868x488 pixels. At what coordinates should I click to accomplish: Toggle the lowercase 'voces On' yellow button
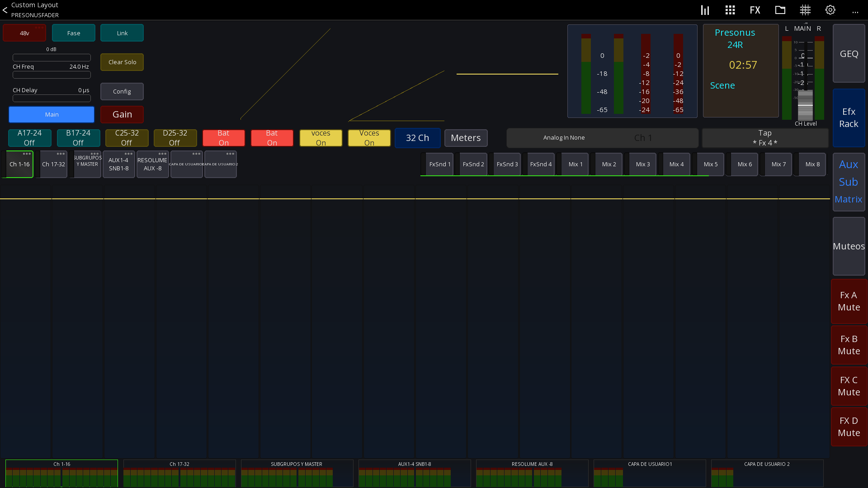321,138
